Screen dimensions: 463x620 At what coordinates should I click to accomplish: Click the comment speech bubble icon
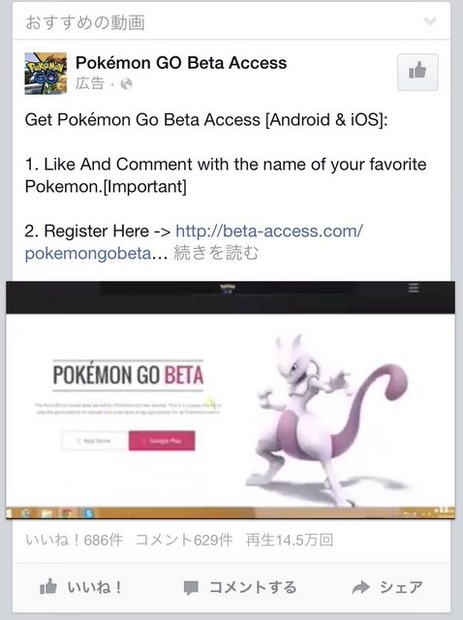click(191, 588)
